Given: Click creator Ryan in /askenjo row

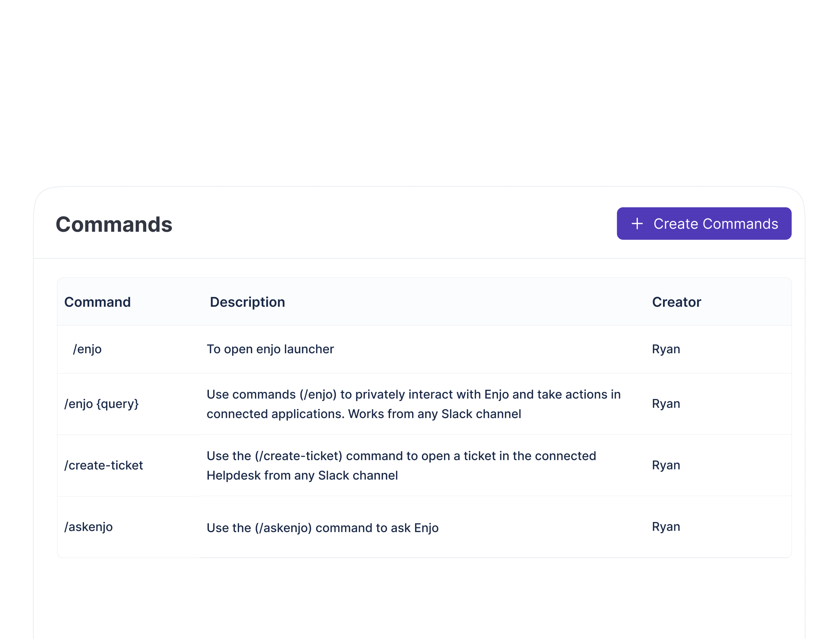Looking at the screenshot, I should click(x=666, y=527).
